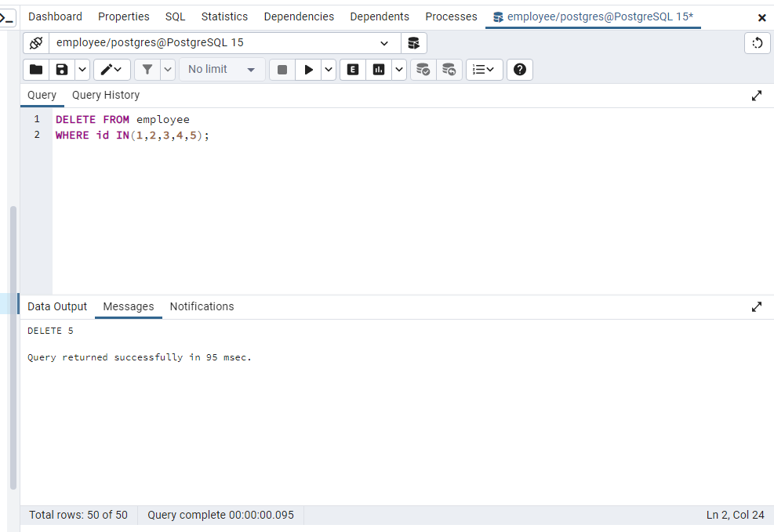774x532 pixels.
Task: Maximize the query editor panel
Action: point(757,96)
